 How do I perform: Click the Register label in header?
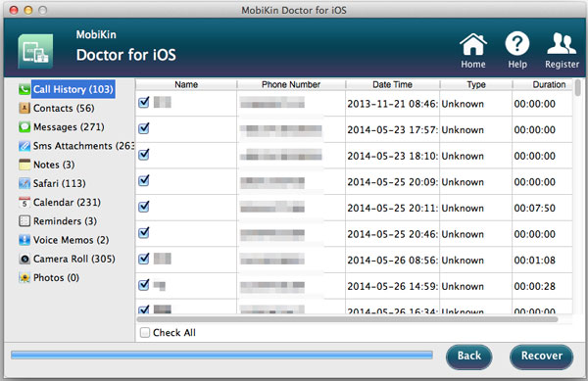click(562, 65)
